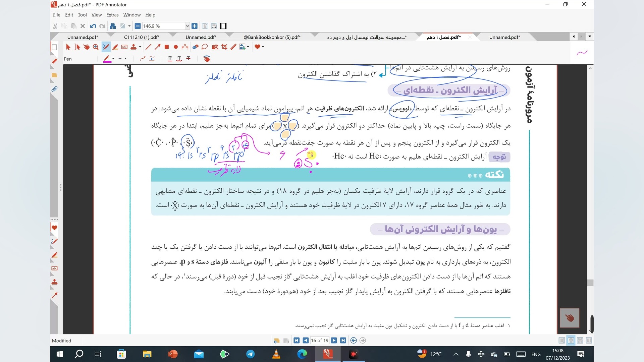Open Favorites heart in the toolbar
Image resolution: width=644 pixels, height=362 pixels.
click(257, 47)
